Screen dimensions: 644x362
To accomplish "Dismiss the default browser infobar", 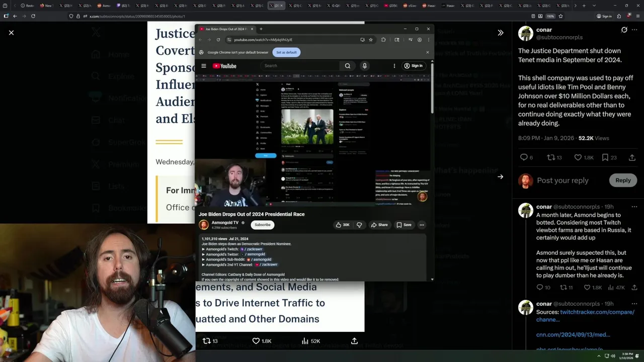I will (428, 52).
